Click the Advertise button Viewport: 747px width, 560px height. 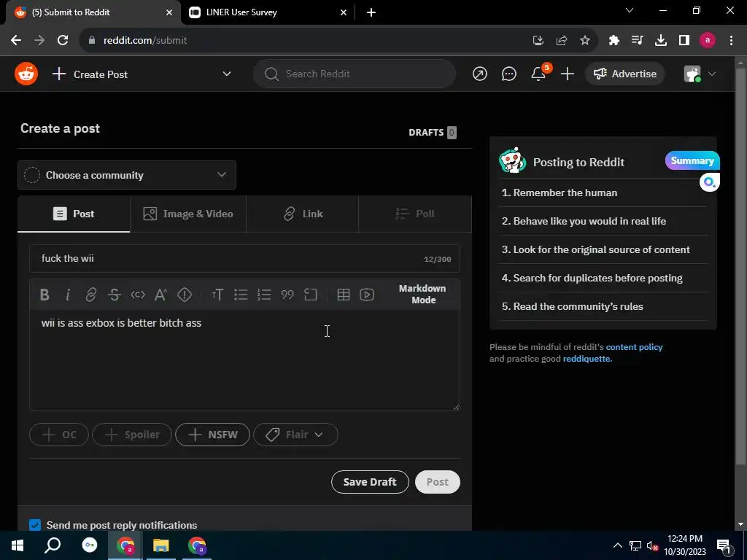625,74
